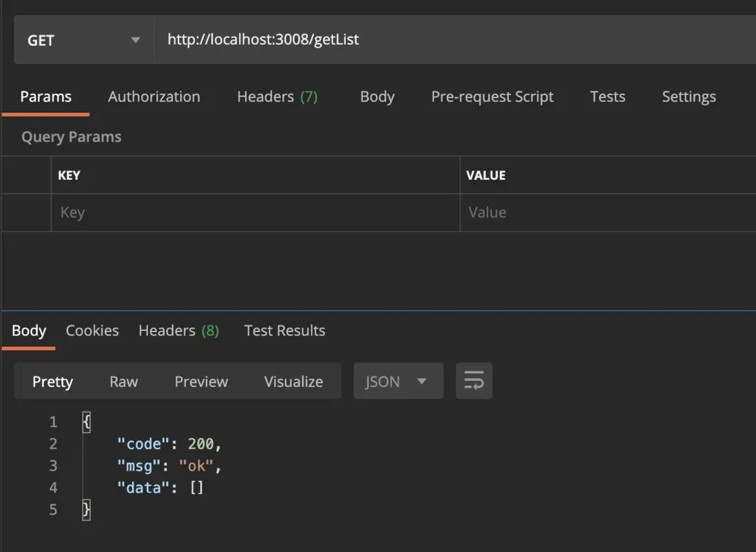Open the Pre-request Script tab
This screenshot has width=756, height=552.
[492, 97]
